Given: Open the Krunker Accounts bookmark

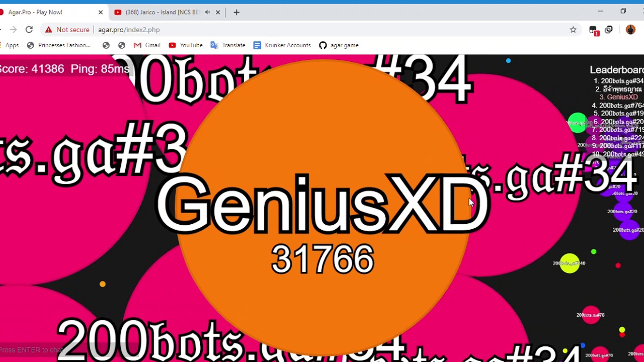Looking at the screenshot, I should 282,45.
